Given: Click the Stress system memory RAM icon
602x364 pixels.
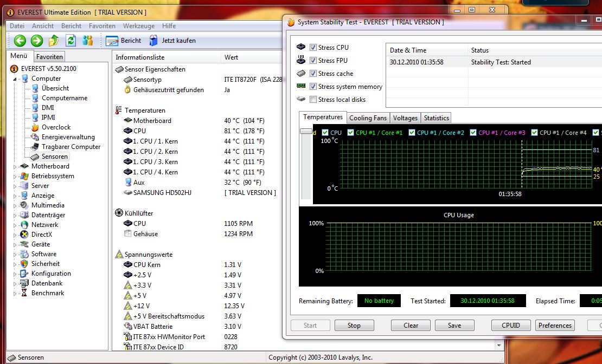Looking at the screenshot, I should 301,86.
